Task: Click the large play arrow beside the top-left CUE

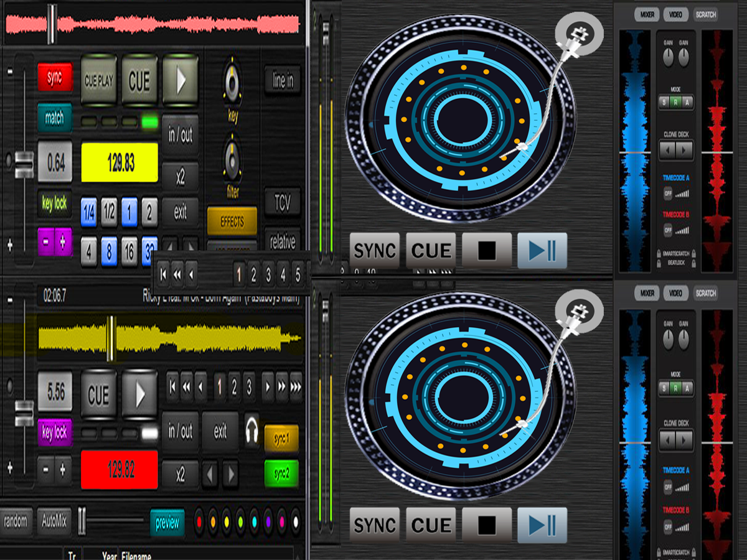Action: [181, 81]
